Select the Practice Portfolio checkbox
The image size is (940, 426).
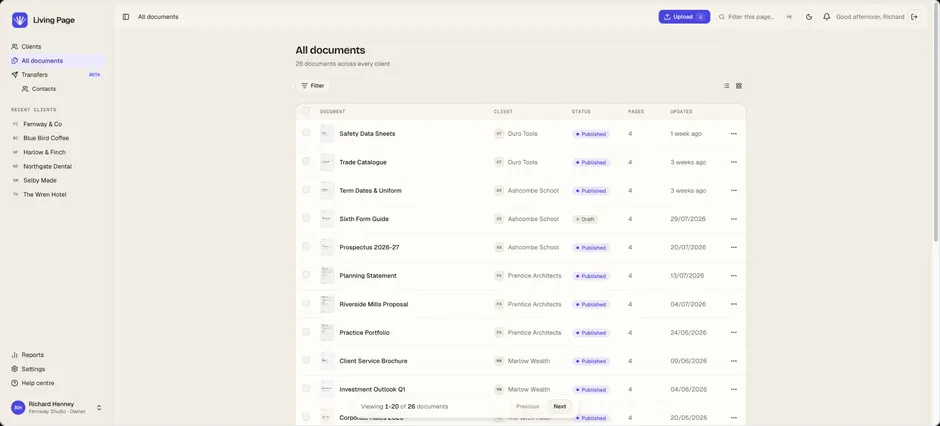tap(306, 331)
